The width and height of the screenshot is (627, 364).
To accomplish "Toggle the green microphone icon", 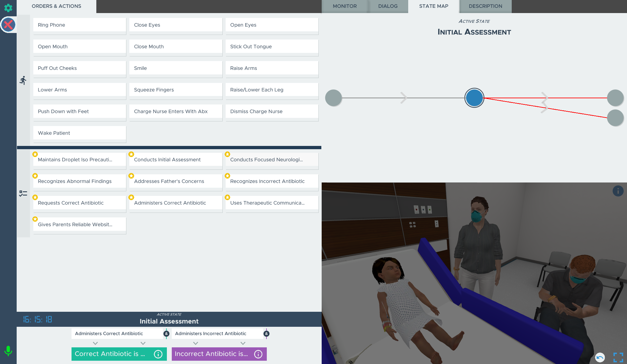I will click(x=8, y=351).
